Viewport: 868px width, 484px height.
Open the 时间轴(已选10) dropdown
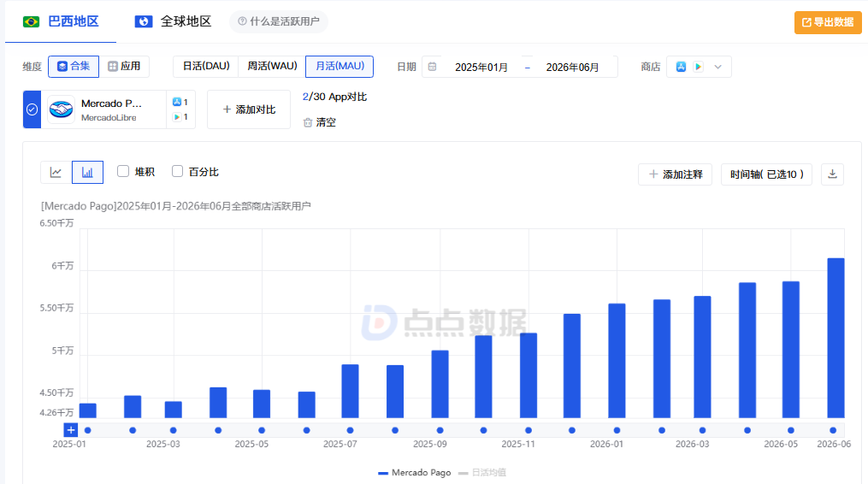(766, 174)
